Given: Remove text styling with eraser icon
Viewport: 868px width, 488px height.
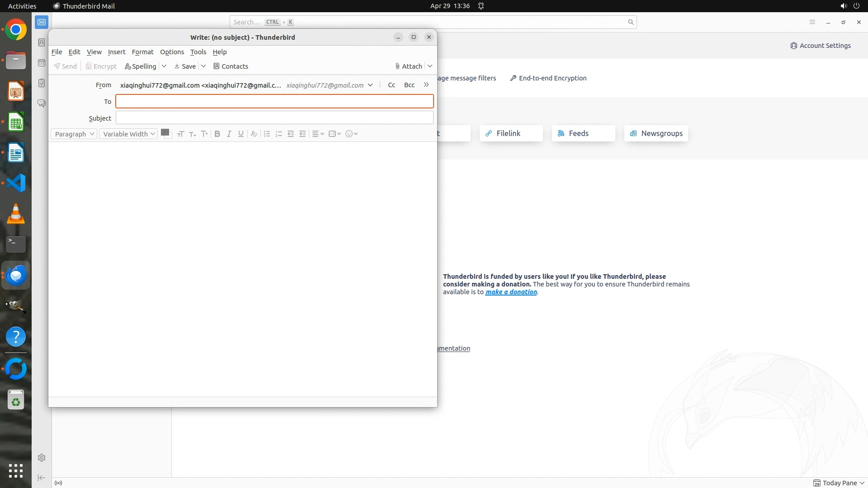Looking at the screenshot, I should (254, 134).
